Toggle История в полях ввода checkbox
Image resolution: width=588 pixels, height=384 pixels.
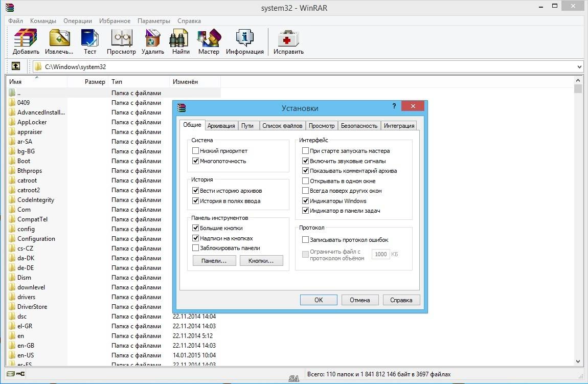[195, 200]
